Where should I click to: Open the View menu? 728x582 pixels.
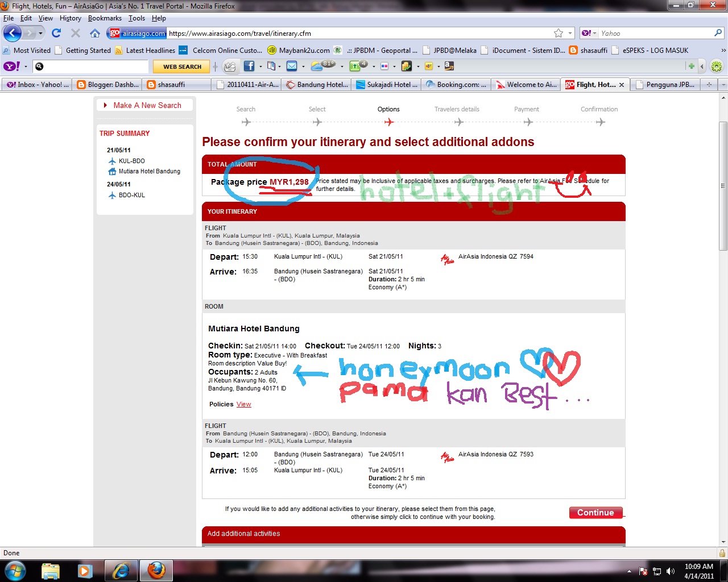tap(45, 18)
